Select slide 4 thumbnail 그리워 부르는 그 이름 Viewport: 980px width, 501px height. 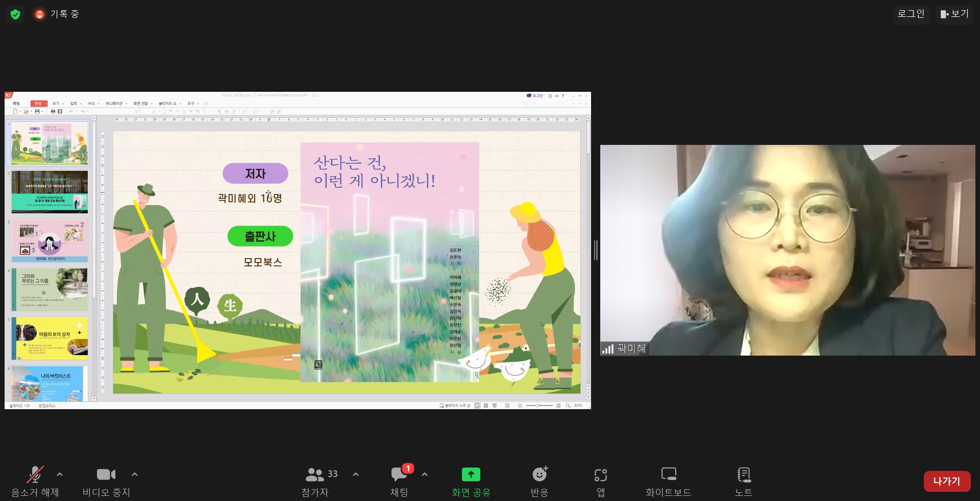(50, 290)
